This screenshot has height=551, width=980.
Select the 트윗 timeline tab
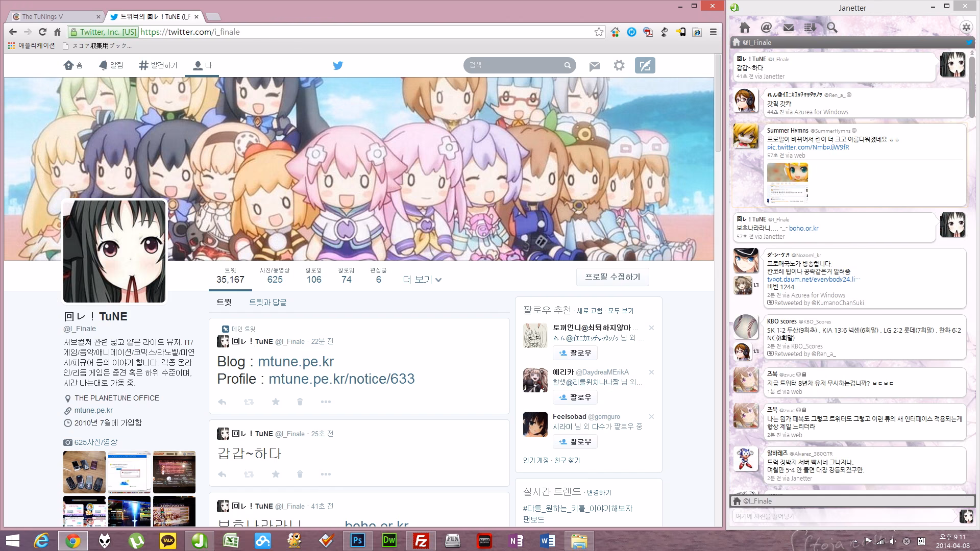click(x=224, y=302)
